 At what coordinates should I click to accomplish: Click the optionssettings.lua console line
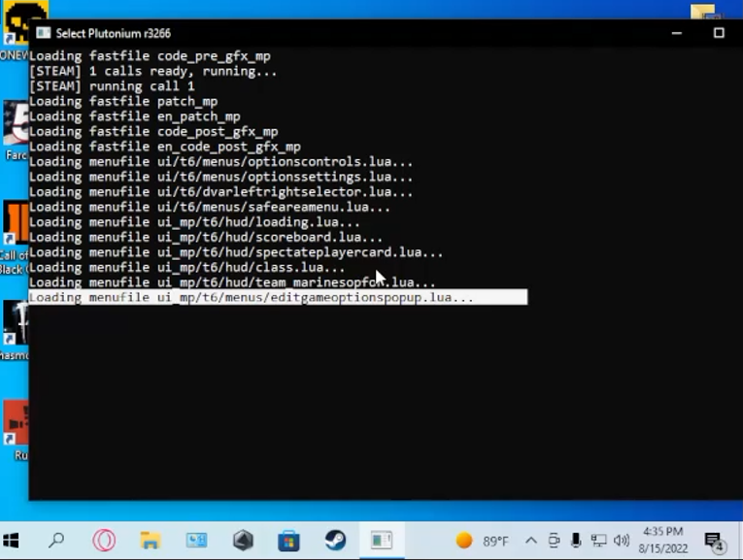220,177
